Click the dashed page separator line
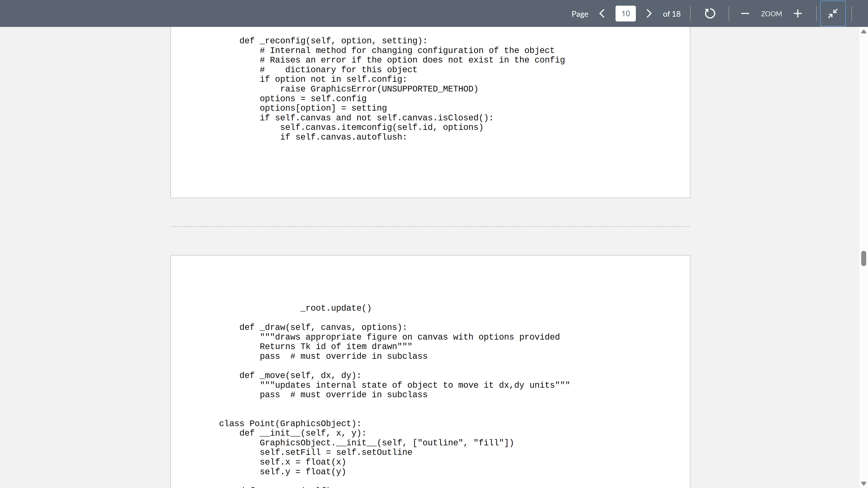This screenshot has height=488, width=868. tap(430, 227)
